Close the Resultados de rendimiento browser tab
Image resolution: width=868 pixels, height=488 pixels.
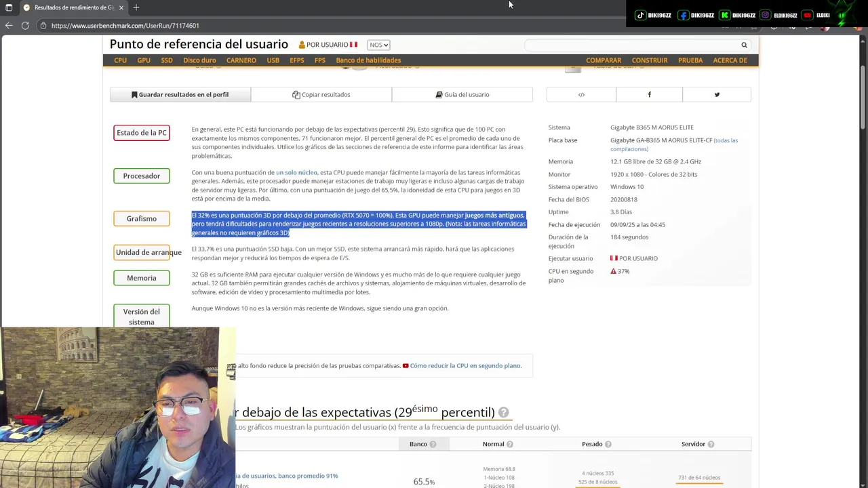pyautogui.click(x=121, y=7)
